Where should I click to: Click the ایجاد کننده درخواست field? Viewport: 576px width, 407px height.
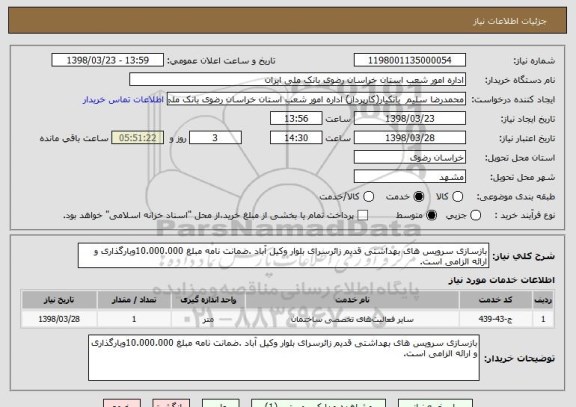tap(316, 100)
